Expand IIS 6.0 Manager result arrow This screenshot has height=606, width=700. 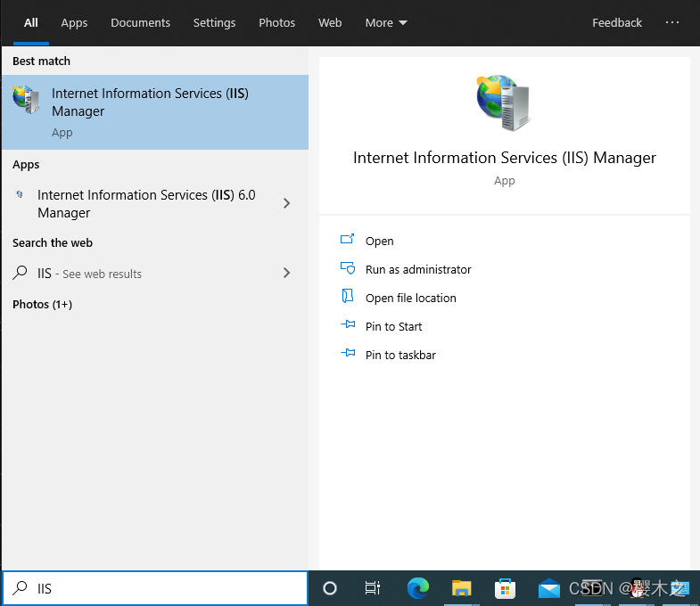point(286,203)
